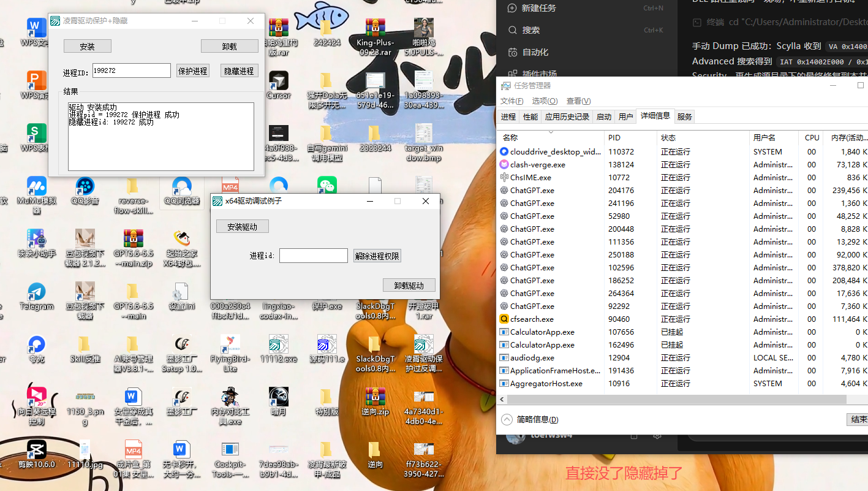868x491 pixels.
Task: Select the 暗月 desktop icon
Action: coord(279,397)
